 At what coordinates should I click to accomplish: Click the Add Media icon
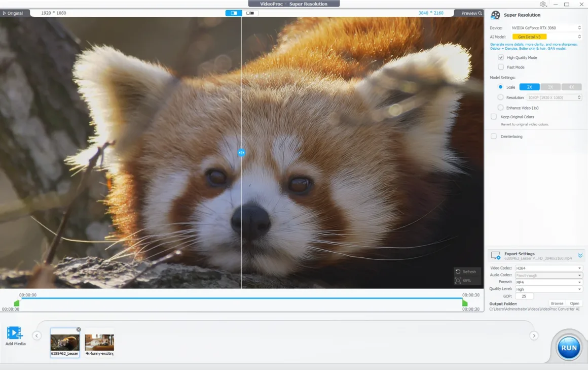15,333
